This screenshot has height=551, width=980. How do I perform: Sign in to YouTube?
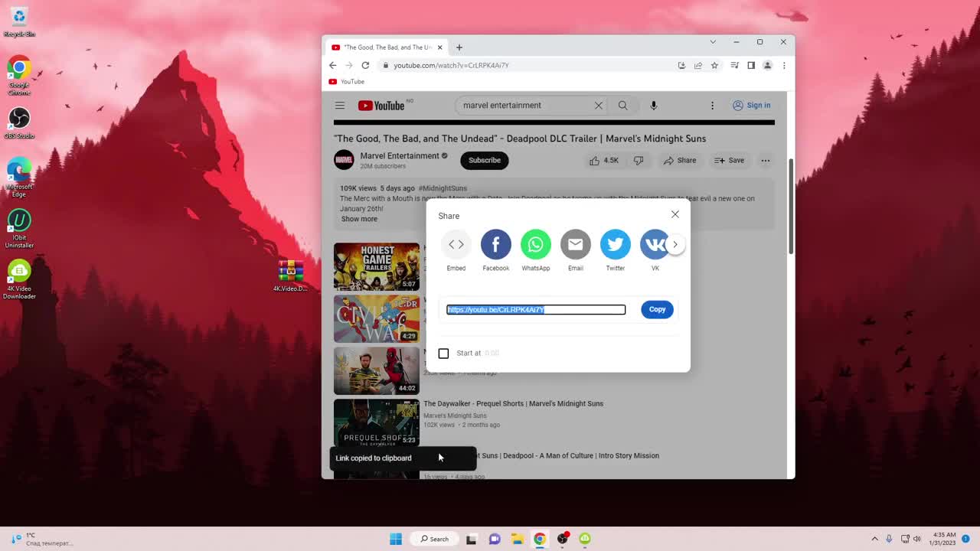pyautogui.click(x=752, y=106)
